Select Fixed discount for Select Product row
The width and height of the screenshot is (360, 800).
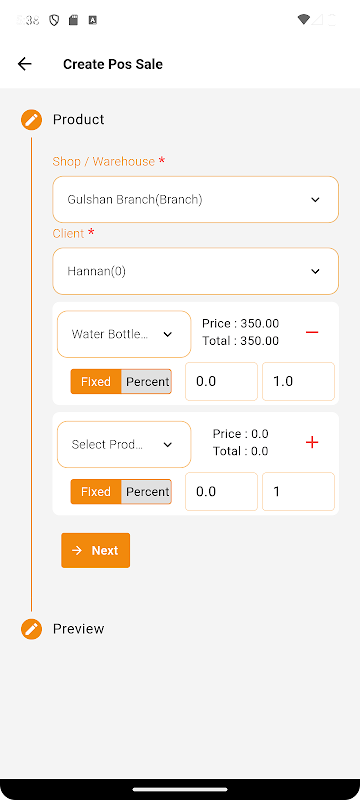coord(96,492)
